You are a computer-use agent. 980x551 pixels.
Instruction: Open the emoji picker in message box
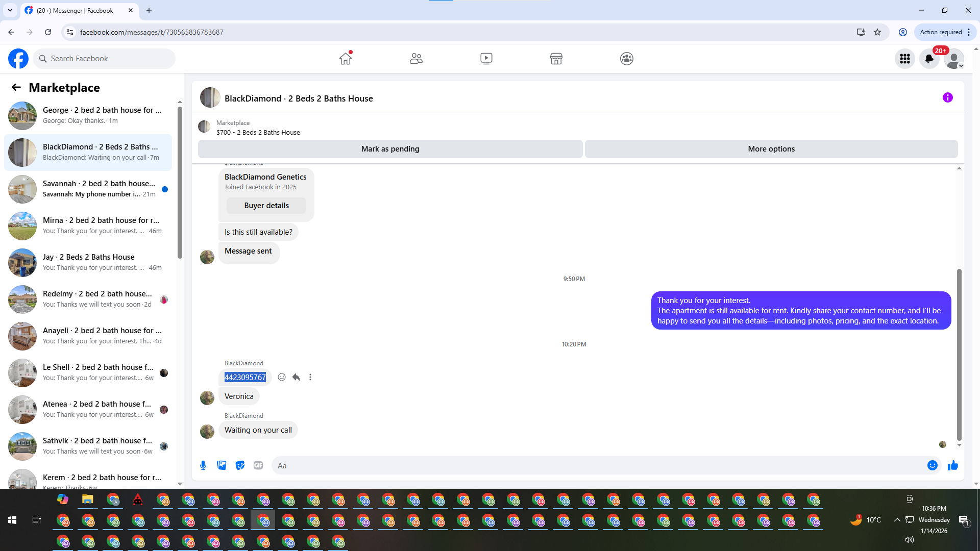click(932, 465)
